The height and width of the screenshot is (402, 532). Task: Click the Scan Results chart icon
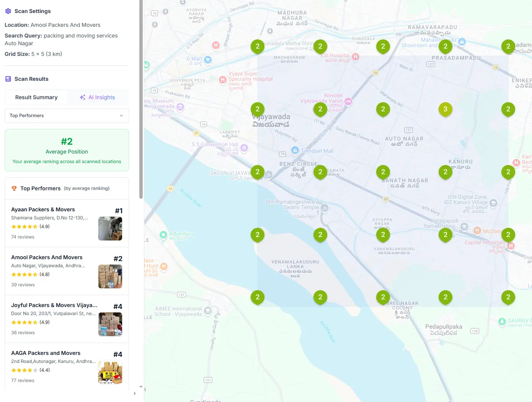click(8, 79)
